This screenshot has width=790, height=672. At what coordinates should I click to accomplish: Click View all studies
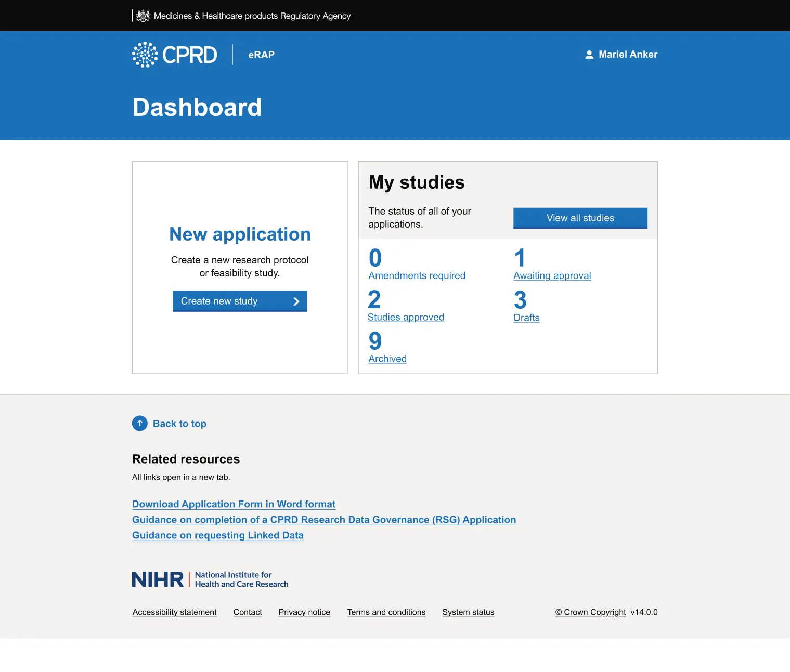[x=580, y=218]
